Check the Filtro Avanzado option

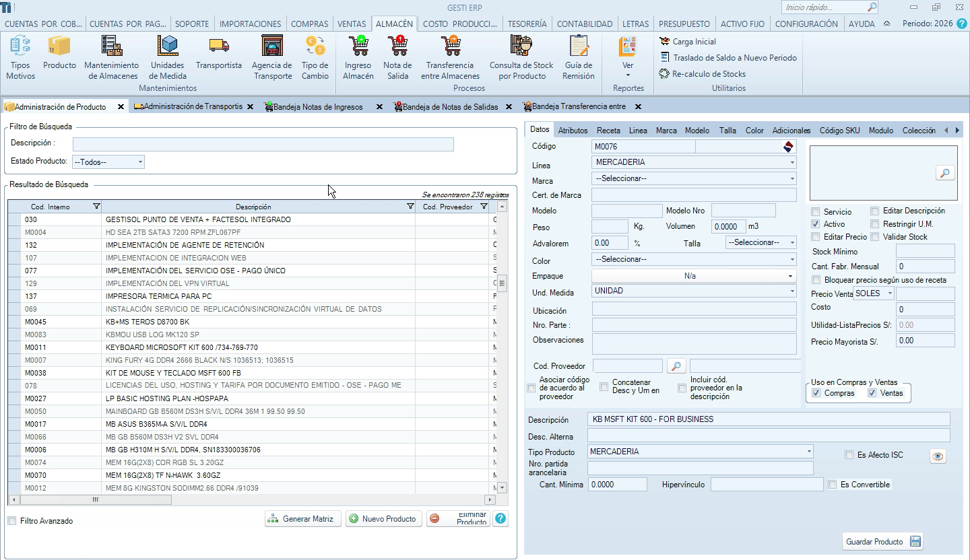point(12,521)
